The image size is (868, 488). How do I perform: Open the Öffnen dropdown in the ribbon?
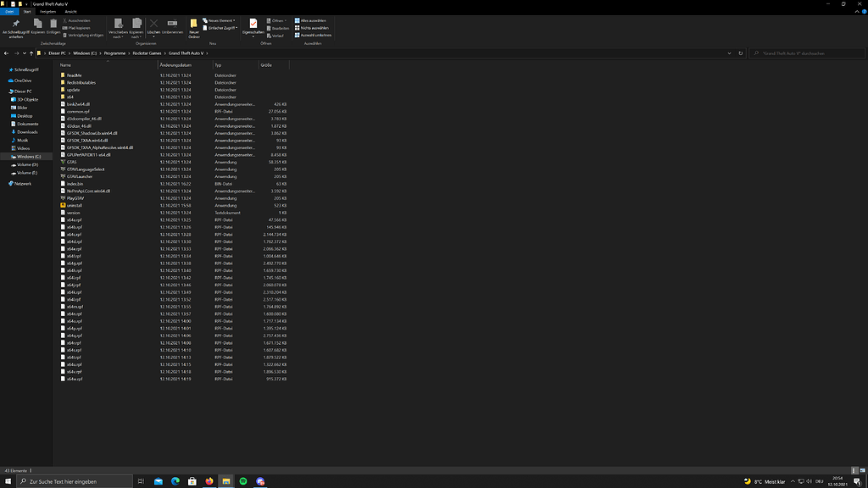277,20
